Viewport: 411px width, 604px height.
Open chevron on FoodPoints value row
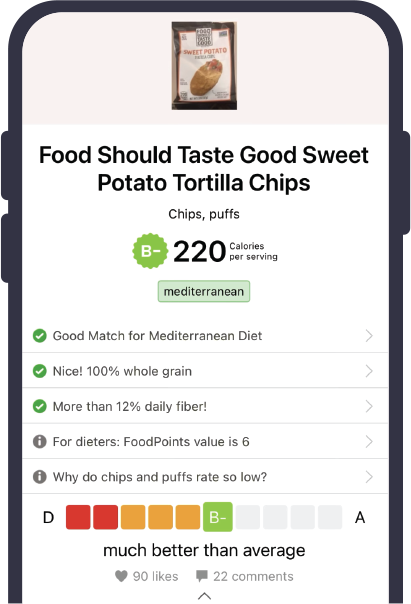click(369, 441)
